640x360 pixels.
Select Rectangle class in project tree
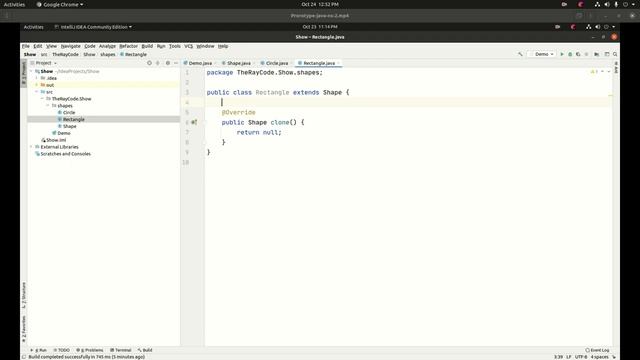pyautogui.click(x=74, y=120)
